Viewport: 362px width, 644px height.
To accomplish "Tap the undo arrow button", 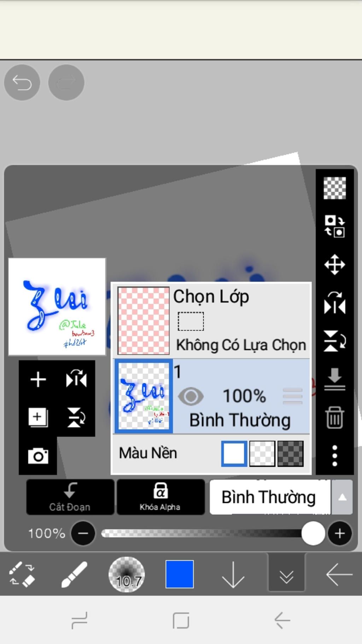I will pos(22,82).
